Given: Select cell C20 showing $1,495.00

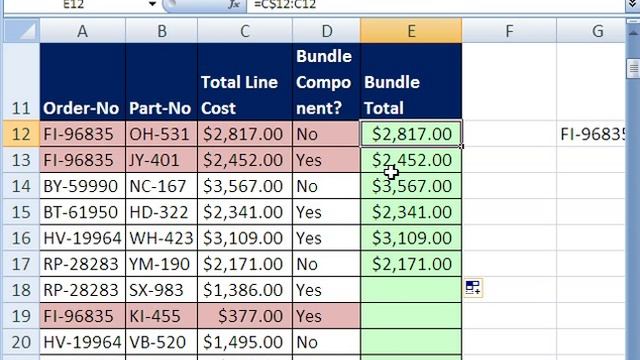Looking at the screenshot, I should (x=245, y=342).
